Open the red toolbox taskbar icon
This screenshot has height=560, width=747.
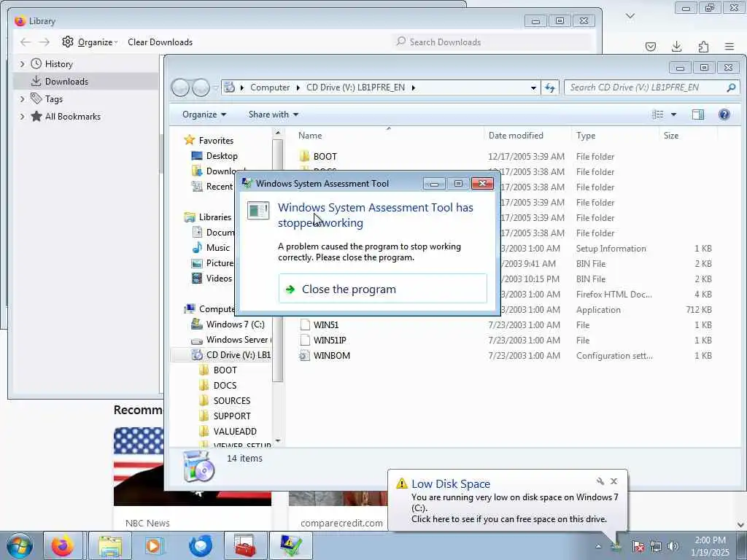(245, 545)
